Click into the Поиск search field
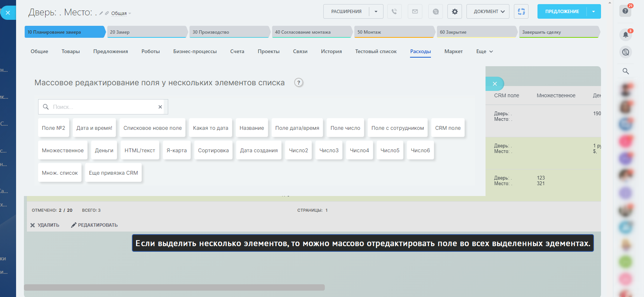Screen dimensions: 644x297 click(103, 107)
